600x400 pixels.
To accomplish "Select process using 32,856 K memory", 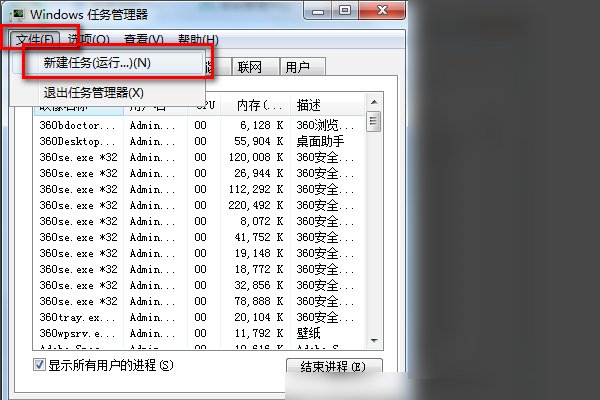I will point(199,286).
